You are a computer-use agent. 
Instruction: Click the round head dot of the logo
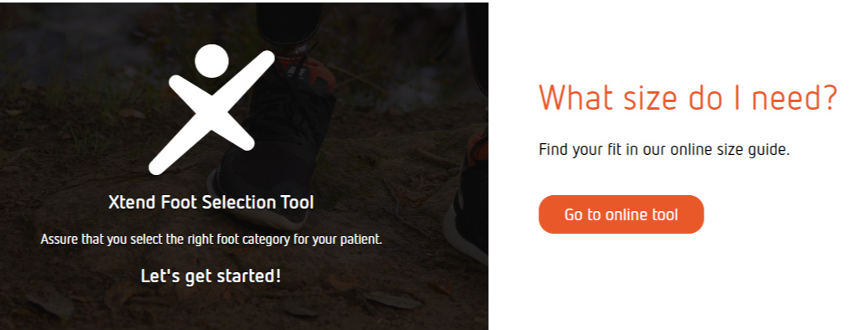point(211,61)
